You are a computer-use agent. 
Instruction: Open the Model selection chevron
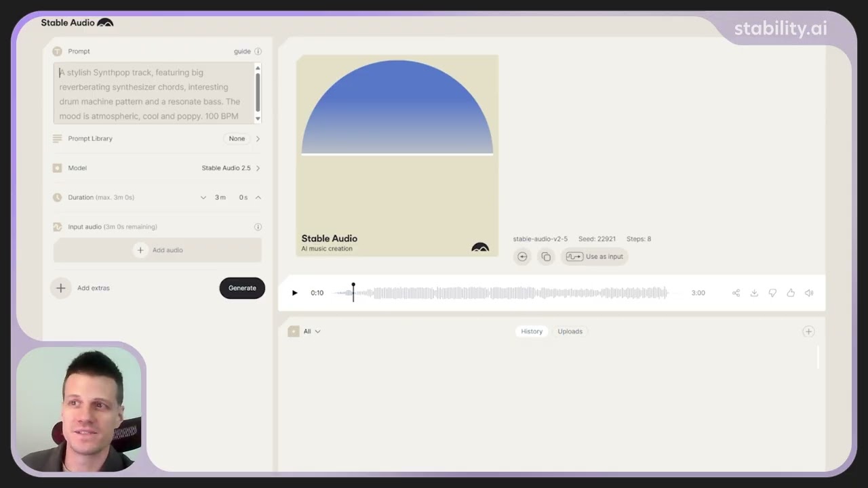(x=258, y=168)
